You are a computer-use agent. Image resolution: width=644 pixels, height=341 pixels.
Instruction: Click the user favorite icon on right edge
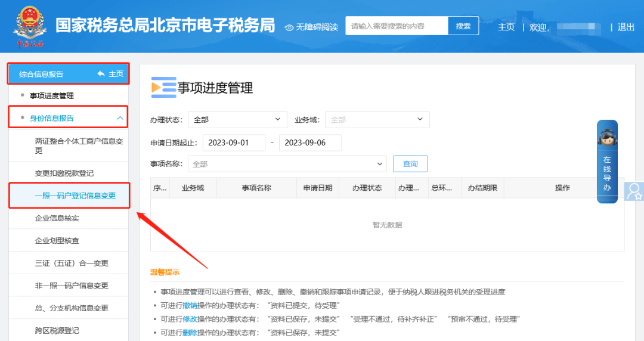click(634, 191)
